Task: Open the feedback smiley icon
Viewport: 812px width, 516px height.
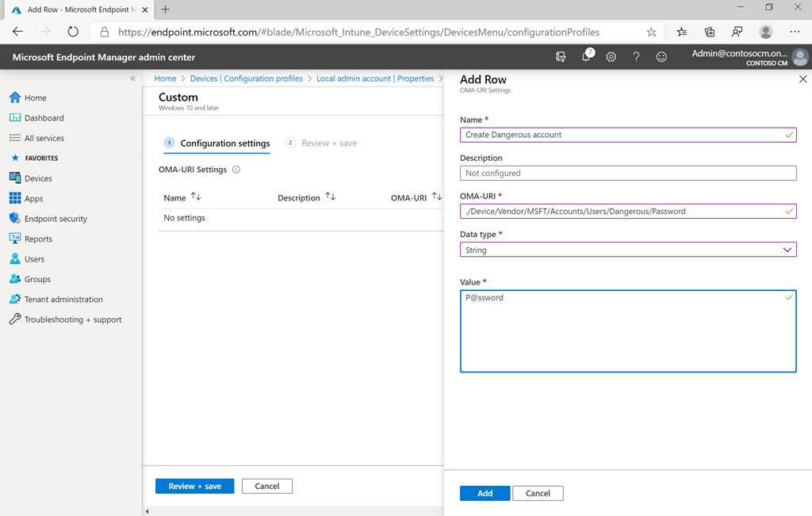Action: [x=661, y=57]
